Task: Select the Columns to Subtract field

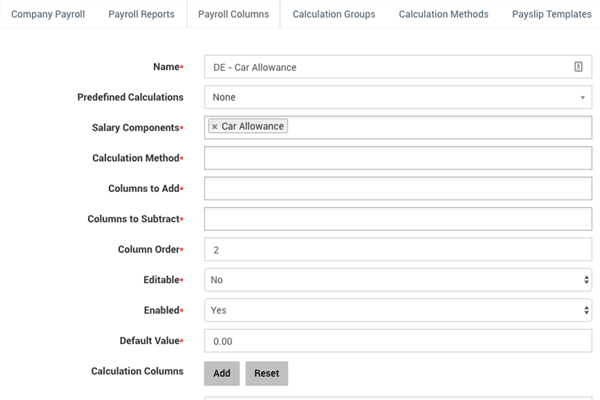Action: click(398, 219)
